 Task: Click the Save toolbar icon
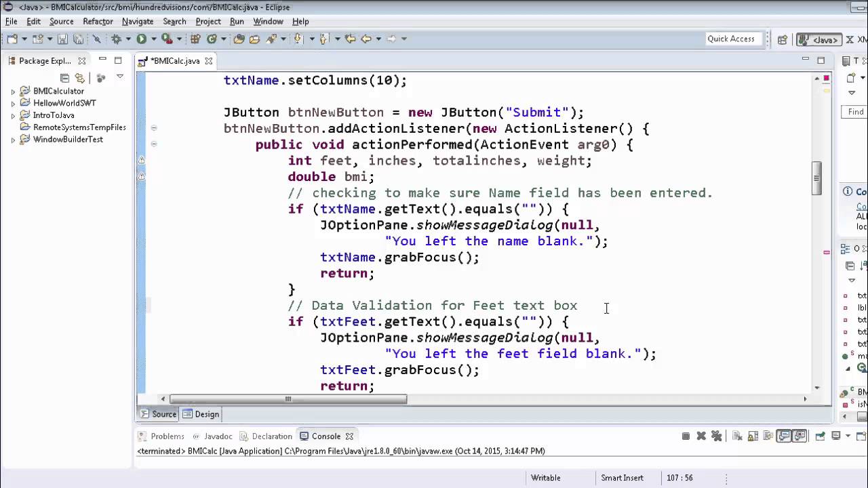tap(62, 39)
